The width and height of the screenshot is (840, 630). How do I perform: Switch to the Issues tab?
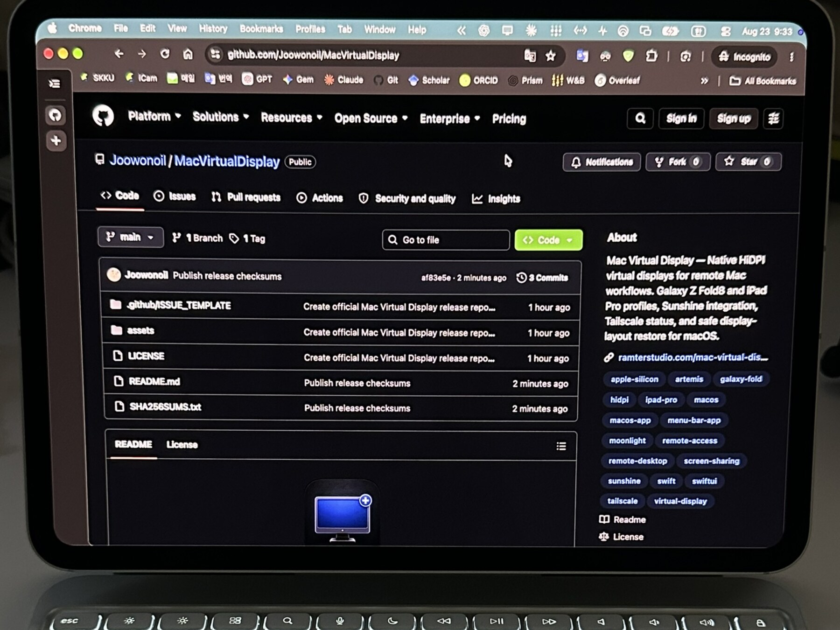(175, 196)
